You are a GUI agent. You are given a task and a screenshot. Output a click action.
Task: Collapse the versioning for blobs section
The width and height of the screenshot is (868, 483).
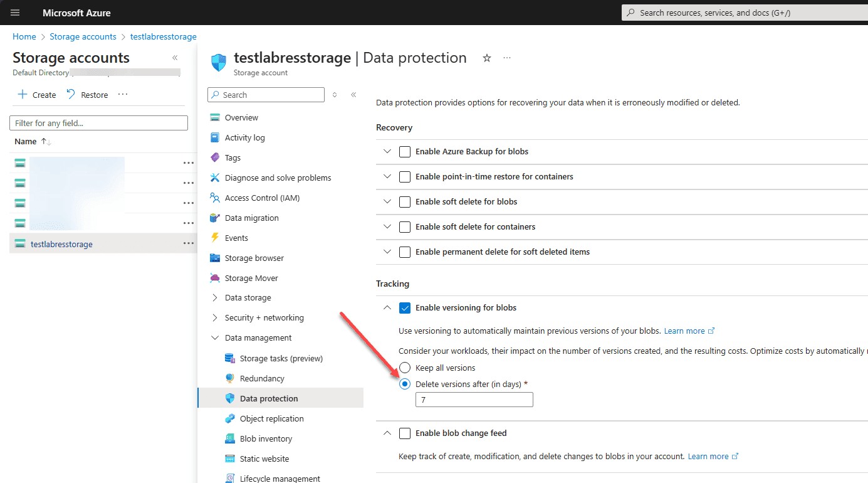pos(387,307)
